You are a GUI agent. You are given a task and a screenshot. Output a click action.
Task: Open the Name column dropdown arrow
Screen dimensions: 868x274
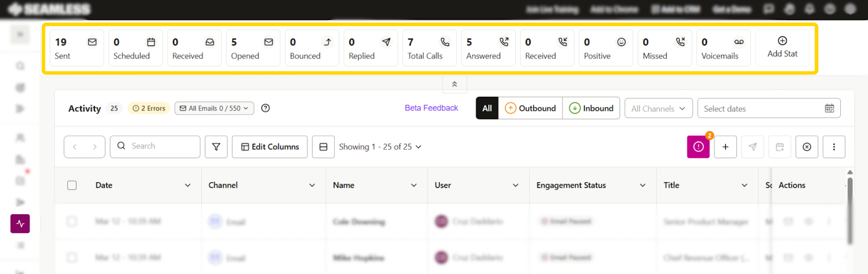(414, 186)
